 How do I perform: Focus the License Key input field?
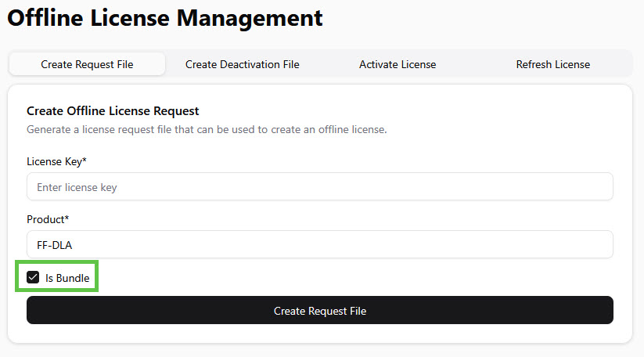pos(319,187)
